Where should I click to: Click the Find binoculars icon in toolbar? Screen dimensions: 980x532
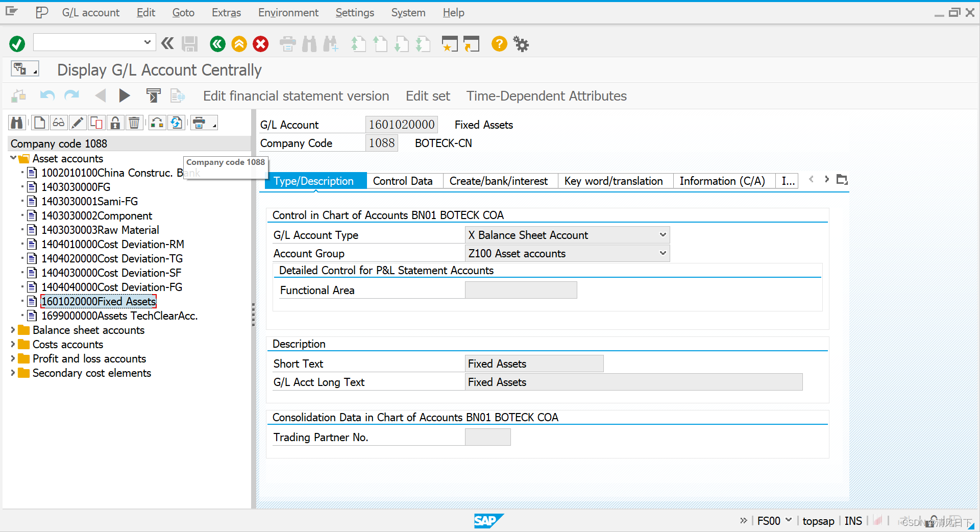309,44
